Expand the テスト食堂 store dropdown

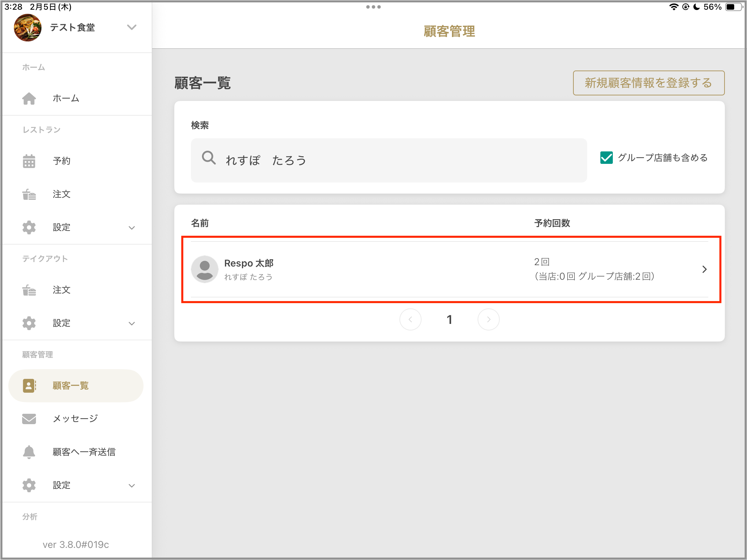tap(132, 27)
